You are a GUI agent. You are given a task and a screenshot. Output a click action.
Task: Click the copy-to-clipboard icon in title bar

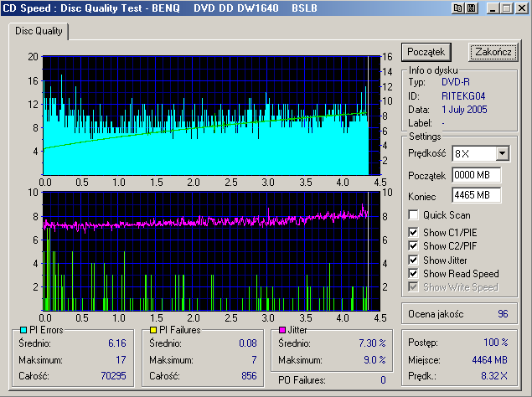point(457,8)
